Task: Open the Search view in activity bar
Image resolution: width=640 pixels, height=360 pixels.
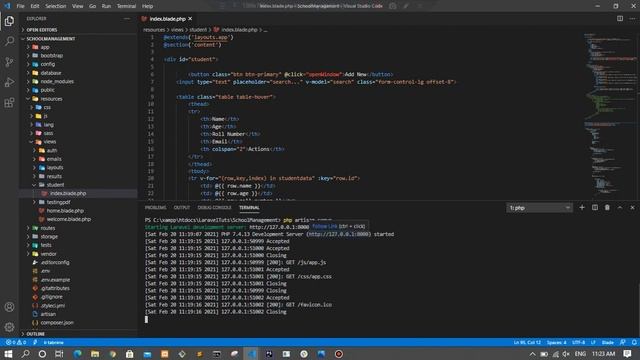Action: 9,41
